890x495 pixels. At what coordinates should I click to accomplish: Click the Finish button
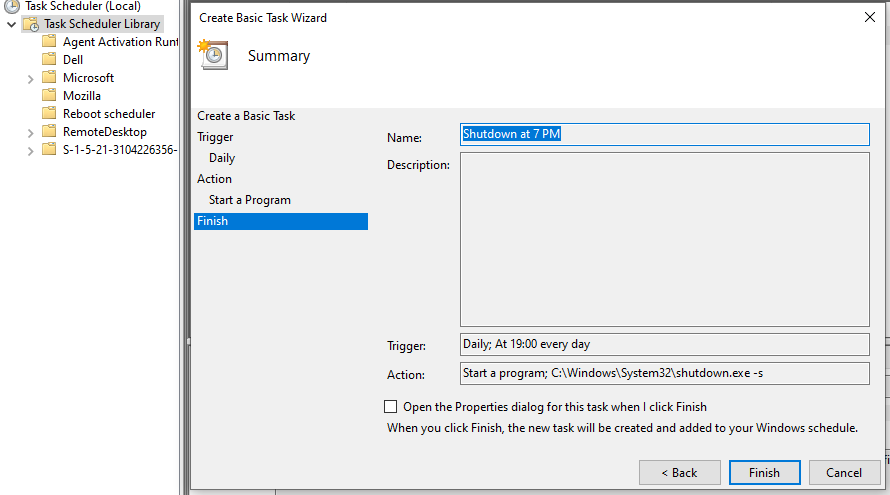pyautogui.click(x=765, y=472)
